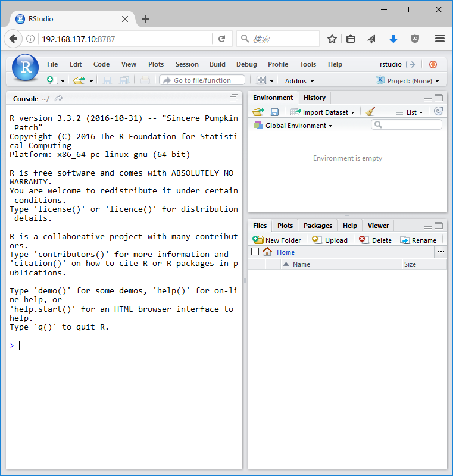This screenshot has width=453, height=476.
Task: Switch to the Files tab
Action: (x=260, y=226)
